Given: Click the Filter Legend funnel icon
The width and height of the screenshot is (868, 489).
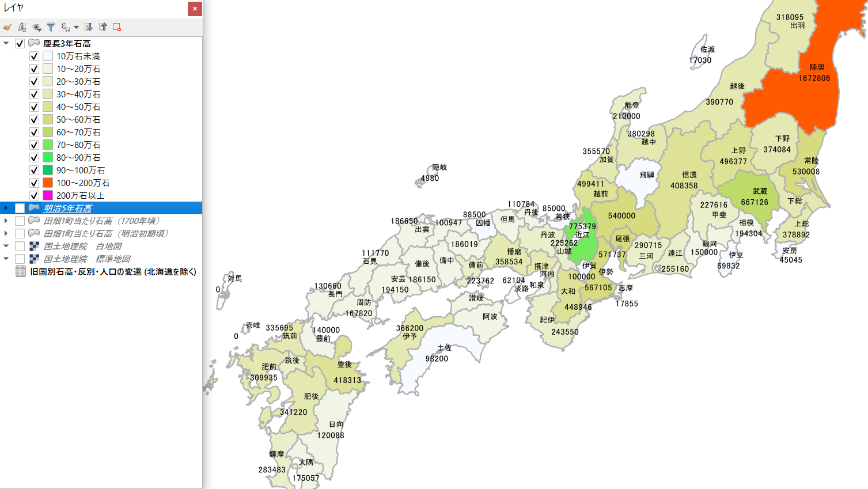Looking at the screenshot, I should click(x=51, y=27).
